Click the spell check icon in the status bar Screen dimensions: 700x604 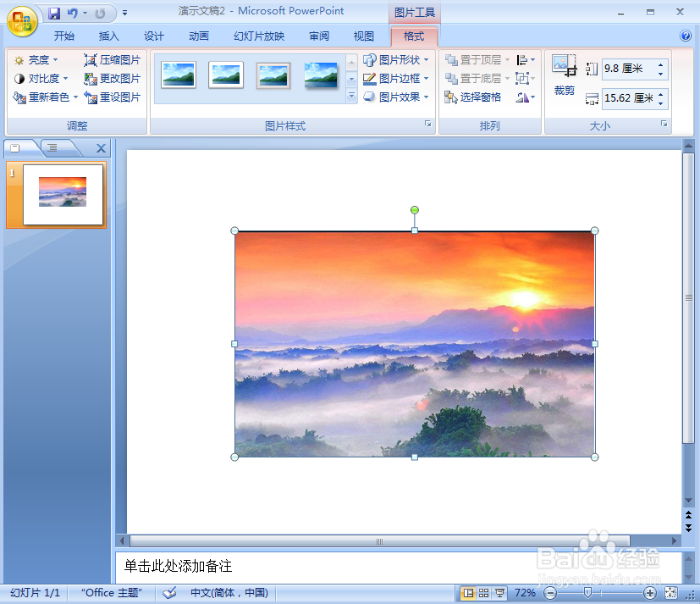(x=169, y=593)
